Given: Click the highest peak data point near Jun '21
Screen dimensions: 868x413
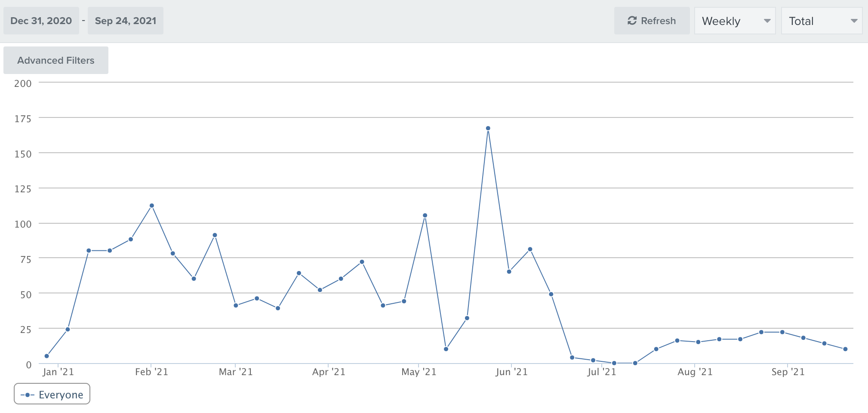Looking at the screenshot, I should [x=488, y=128].
